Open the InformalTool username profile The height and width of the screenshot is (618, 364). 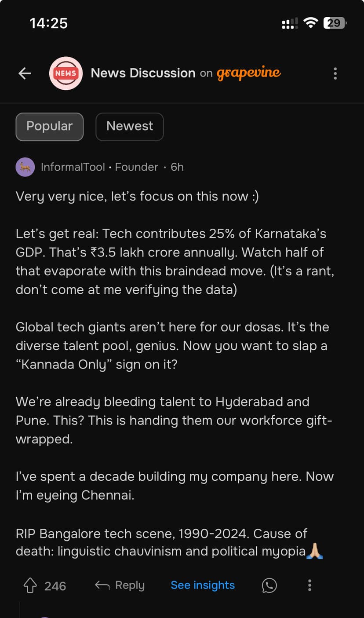pos(73,167)
